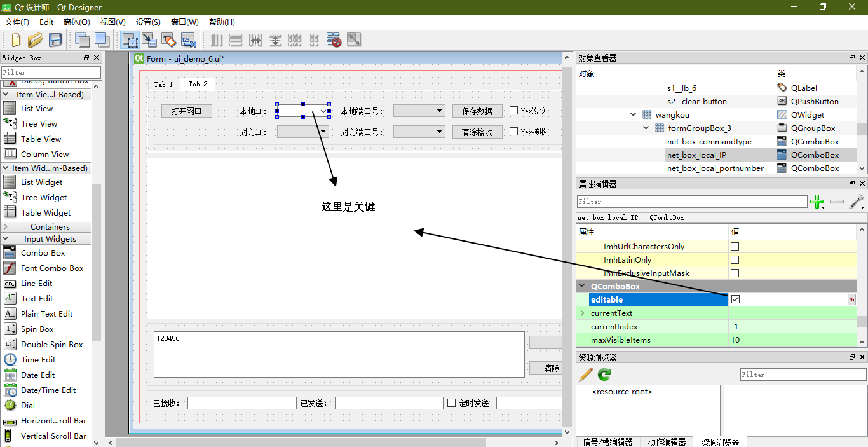Switch to 动作编辑器 tab
Viewport: 868px width, 447px height.
[667, 442]
